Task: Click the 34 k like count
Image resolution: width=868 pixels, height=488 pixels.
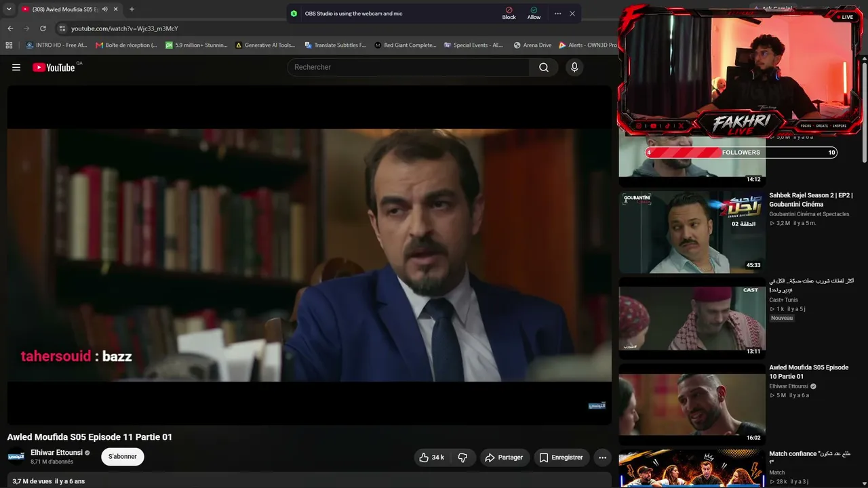Action: [438, 457]
